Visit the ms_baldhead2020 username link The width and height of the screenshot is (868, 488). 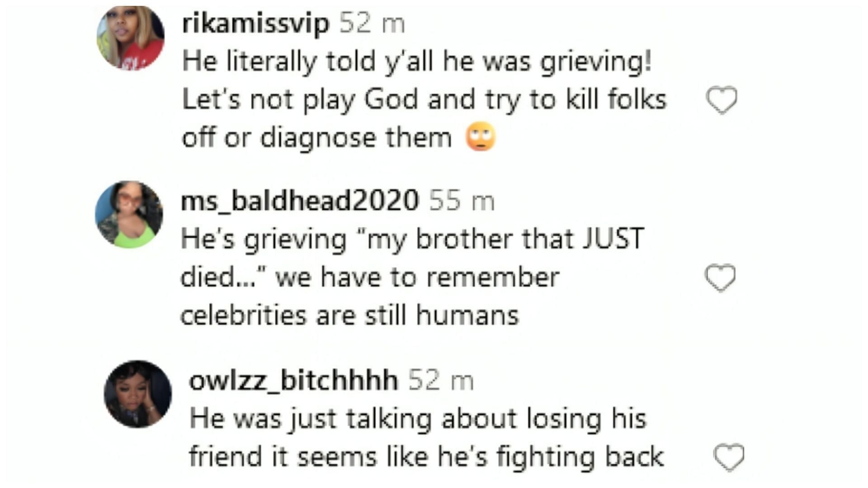(300, 201)
